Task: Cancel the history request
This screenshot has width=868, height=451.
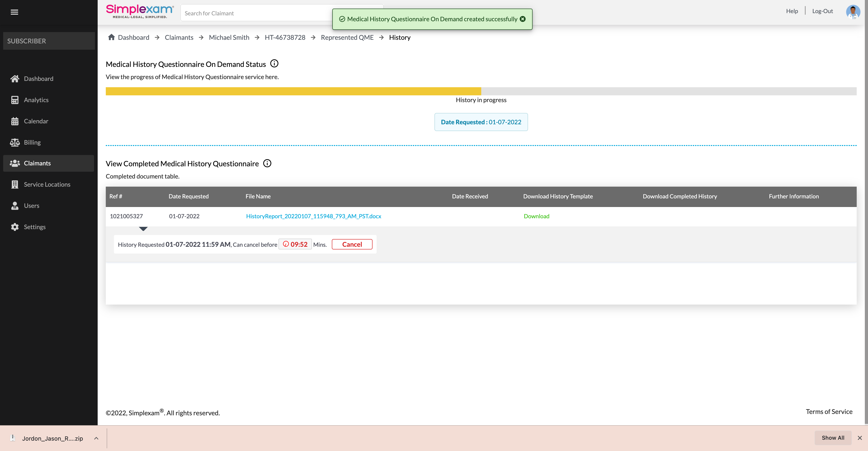Action: pyautogui.click(x=352, y=244)
